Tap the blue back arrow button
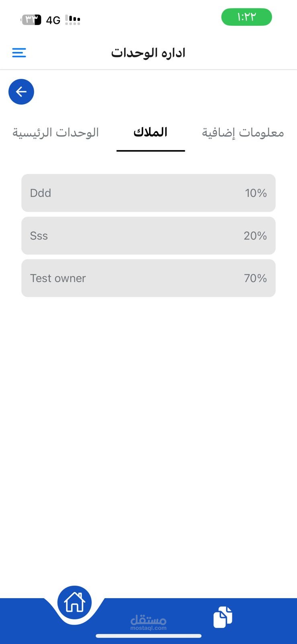This screenshot has width=297, height=644. [x=21, y=92]
